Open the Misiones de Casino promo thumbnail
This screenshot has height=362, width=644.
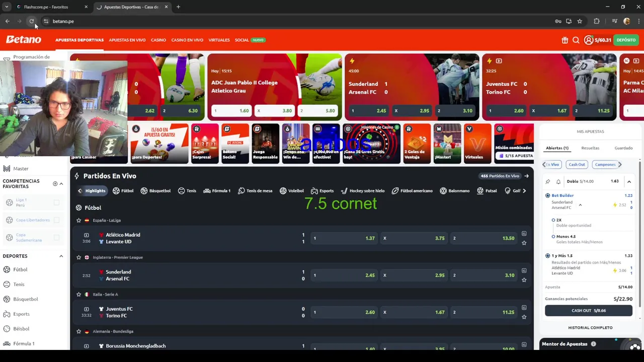(371, 143)
